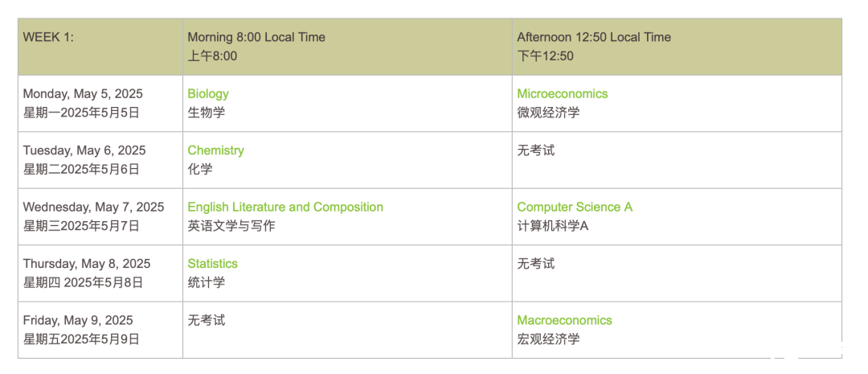Open the Biology exam link

[x=208, y=93]
